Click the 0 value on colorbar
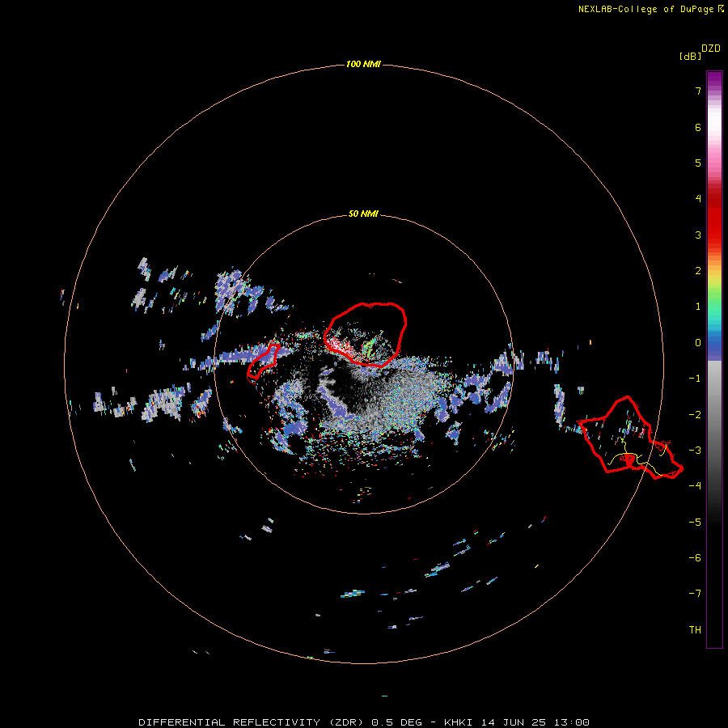This screenshot has width=728, height=728. click(698, 343)
